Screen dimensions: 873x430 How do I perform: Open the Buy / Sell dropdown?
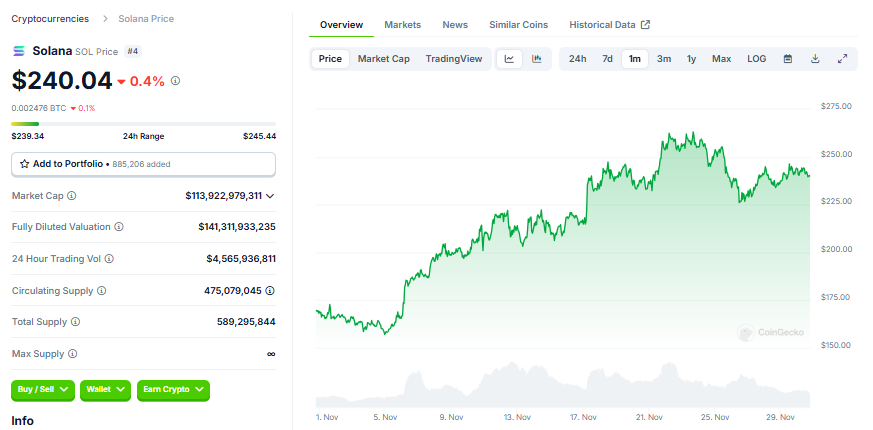tap(43, 390)
